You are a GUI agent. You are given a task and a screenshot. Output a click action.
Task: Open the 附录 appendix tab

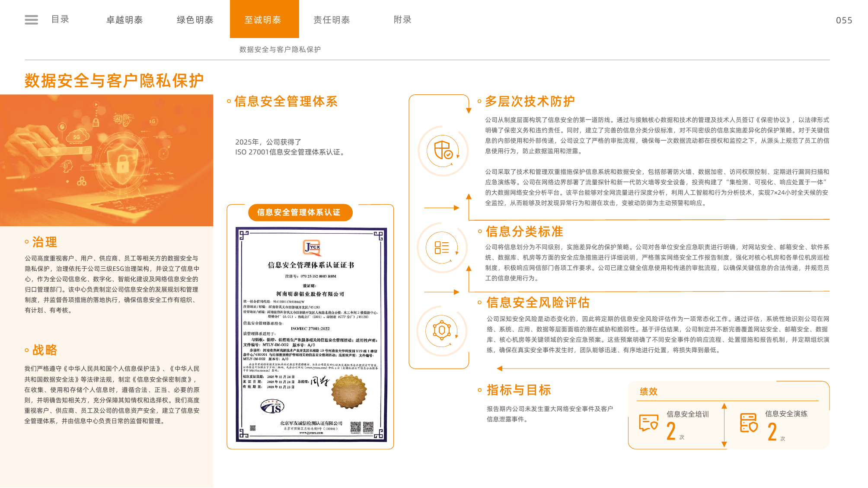[x=402, y=19]
